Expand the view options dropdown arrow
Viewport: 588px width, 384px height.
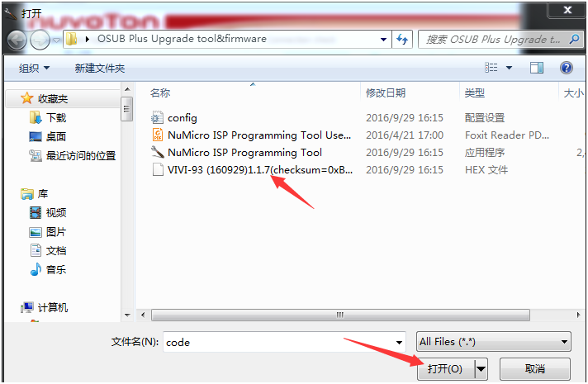pyautogui.click(x=509, y=68)
